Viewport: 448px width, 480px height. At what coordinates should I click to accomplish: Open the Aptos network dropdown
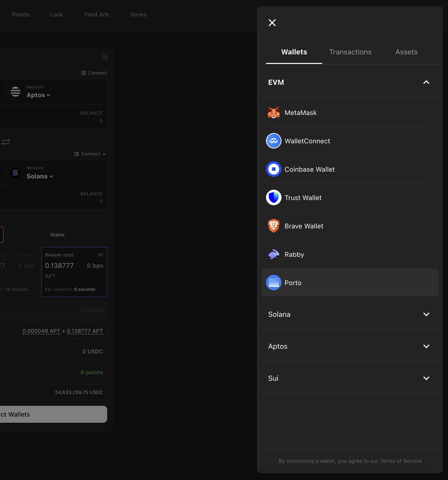38,95
